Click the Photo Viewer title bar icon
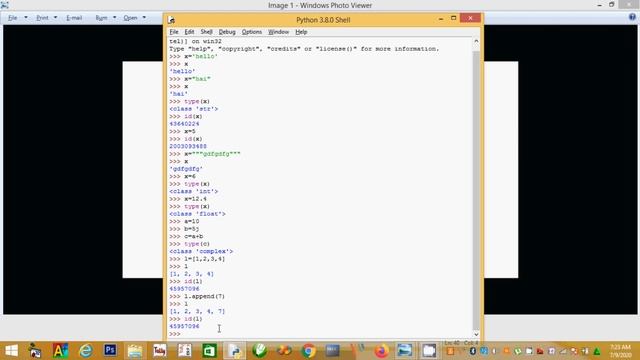This screenshot has width=640, height=360. click(x=5, y=5)
